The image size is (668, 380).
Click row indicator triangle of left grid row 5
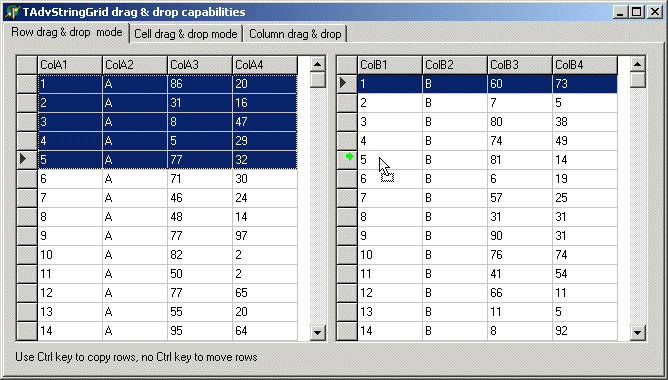[23, 159]
